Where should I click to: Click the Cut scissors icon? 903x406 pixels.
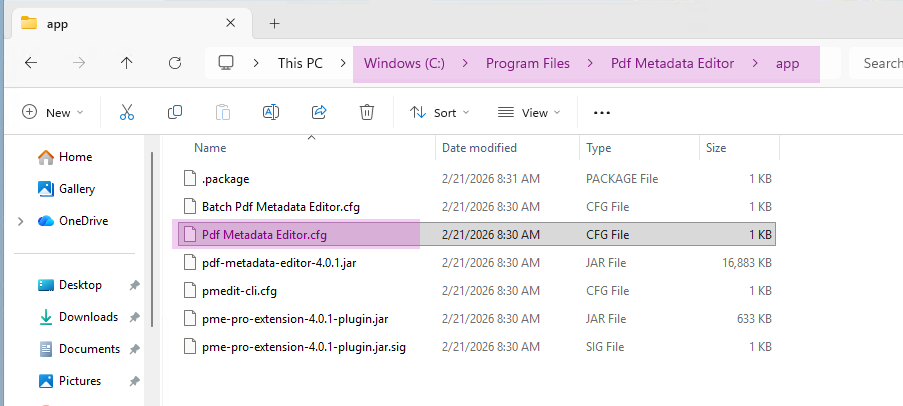coord(127,113)
